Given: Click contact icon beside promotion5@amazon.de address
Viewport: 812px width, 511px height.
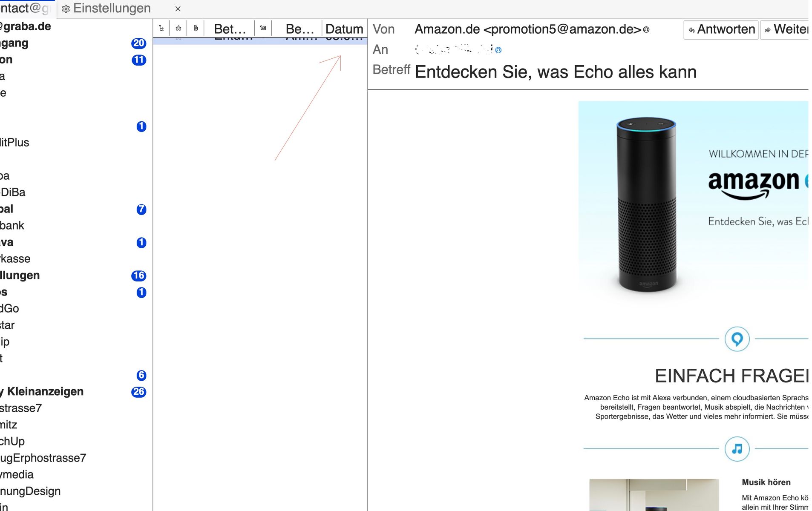Looking at the screenshot, I should 646,30.
